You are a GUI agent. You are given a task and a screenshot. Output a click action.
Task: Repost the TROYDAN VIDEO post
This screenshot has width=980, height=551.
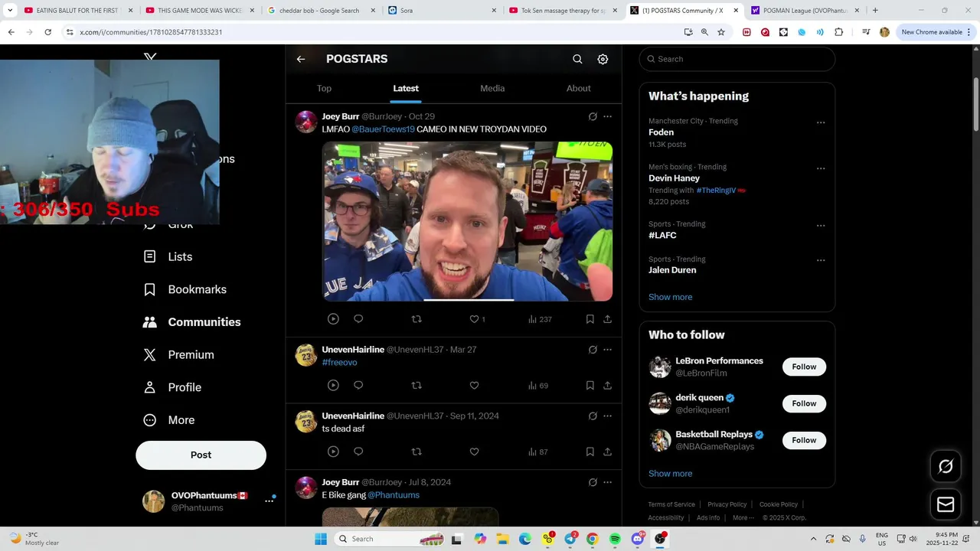click(416, 319)
